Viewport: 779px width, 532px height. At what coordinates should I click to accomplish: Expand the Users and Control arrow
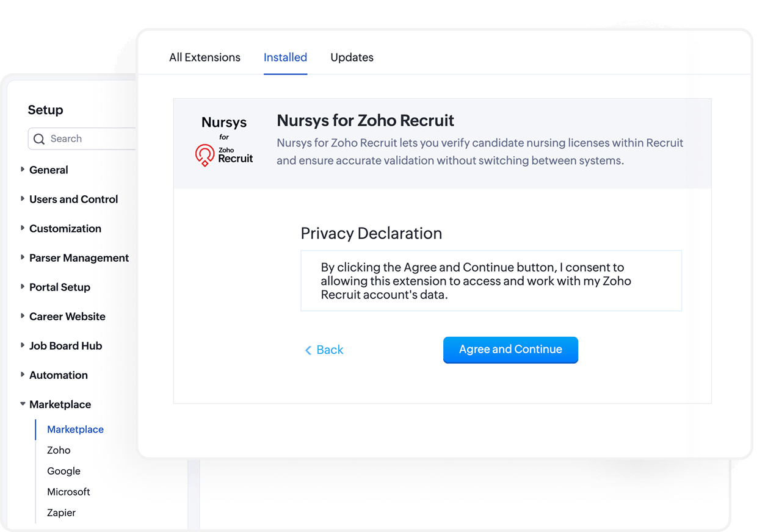click(23, 199)
